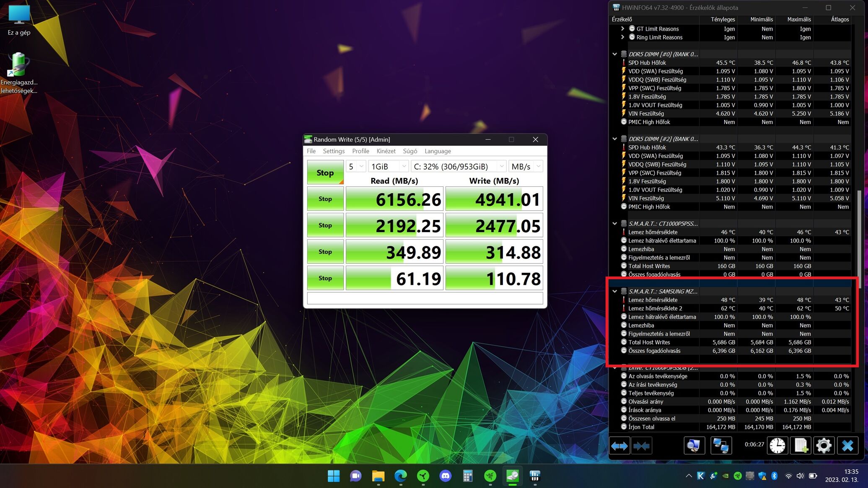The width and height of the screenshot is (868, 488).
Task: Click the remote network computers icon
Action: click(721, 446)
